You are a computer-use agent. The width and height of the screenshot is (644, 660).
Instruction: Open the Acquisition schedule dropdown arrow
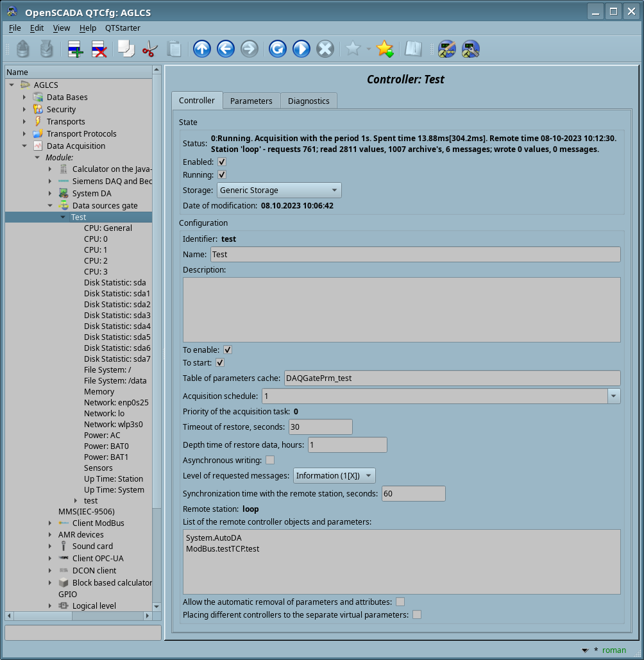pyautogui.click(x=614, y=396)
